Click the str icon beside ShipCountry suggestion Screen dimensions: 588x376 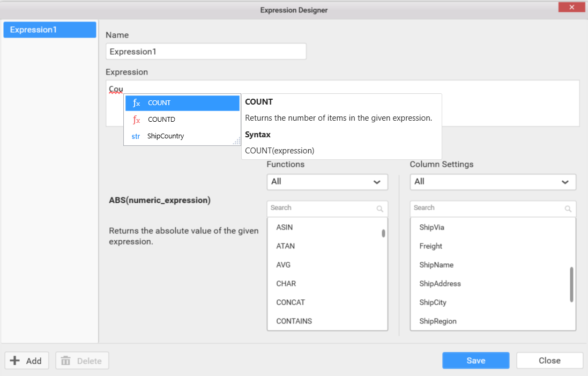(136, 136)
